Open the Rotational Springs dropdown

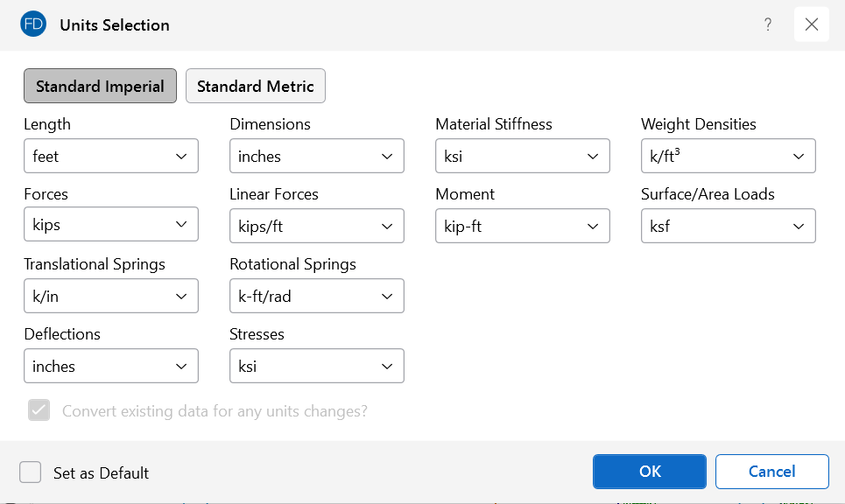tap(317, 297)
